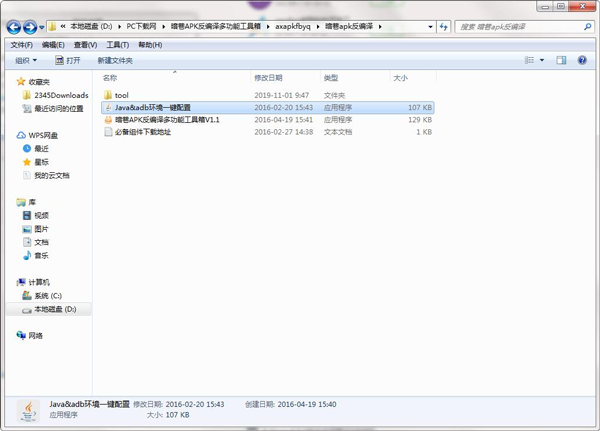Click the 暗巷APK反编译多功能工具箱V1.1 file icon
600x431 pixels.
[108, 120]
